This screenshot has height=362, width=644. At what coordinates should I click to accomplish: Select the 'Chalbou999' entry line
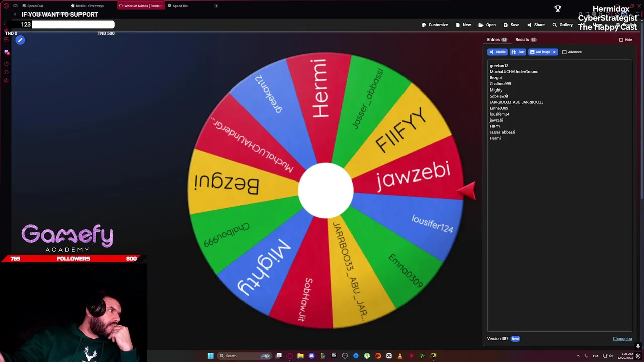click(500, 84)
